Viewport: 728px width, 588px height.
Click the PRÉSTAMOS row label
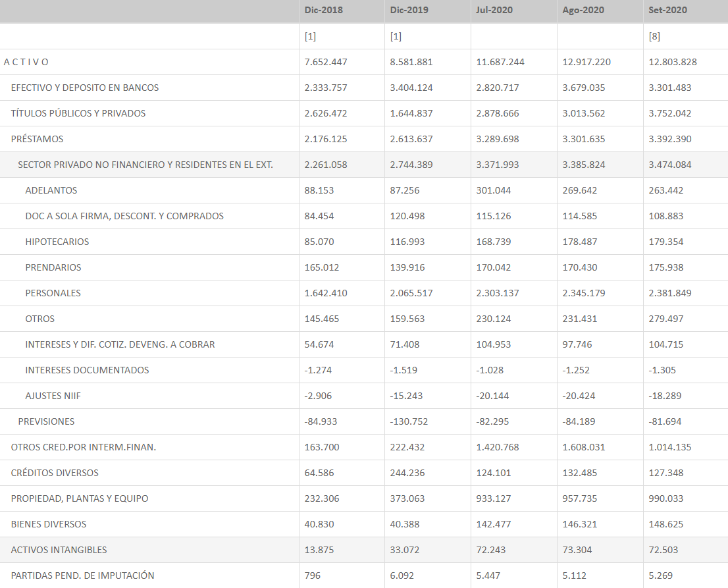click(x=37, y=139)
